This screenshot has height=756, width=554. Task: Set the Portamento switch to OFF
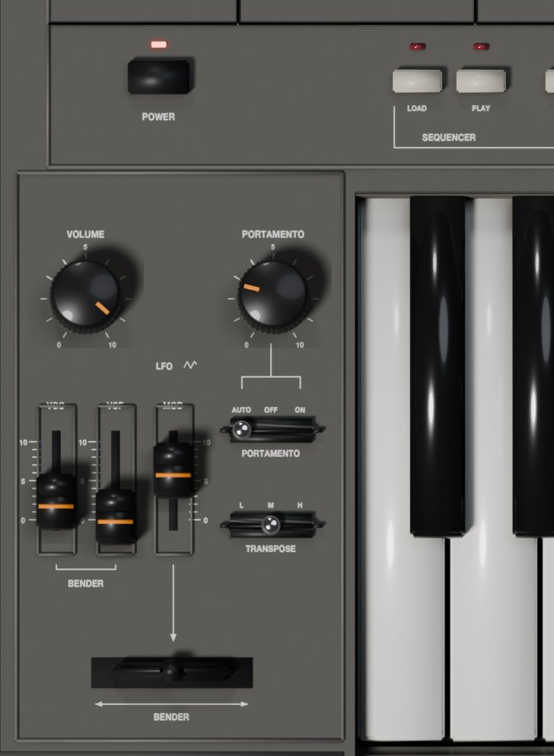(x=271, y=429)
